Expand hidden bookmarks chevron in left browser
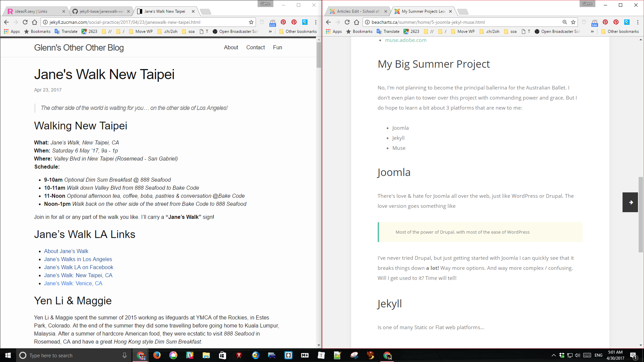This screenshot has width=644, height=362. 270,32
